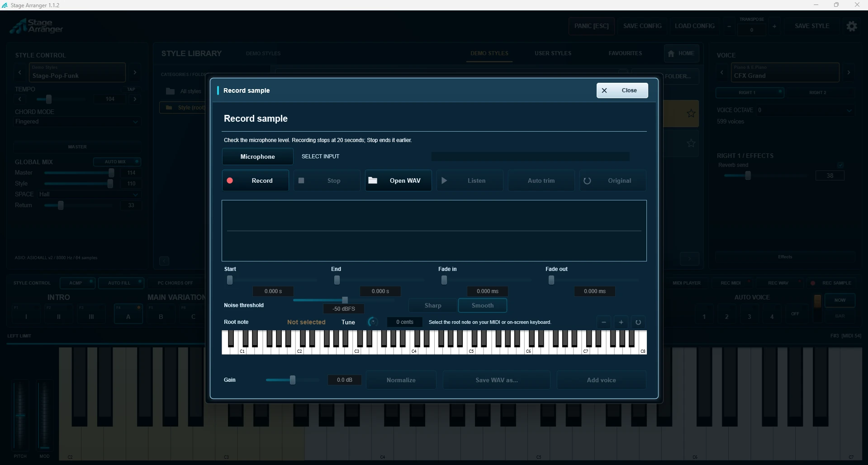This screenshot has height=465, width=868.
Task: Toggle the AUTO MIX switch
Action: click(x=117, y=162)
